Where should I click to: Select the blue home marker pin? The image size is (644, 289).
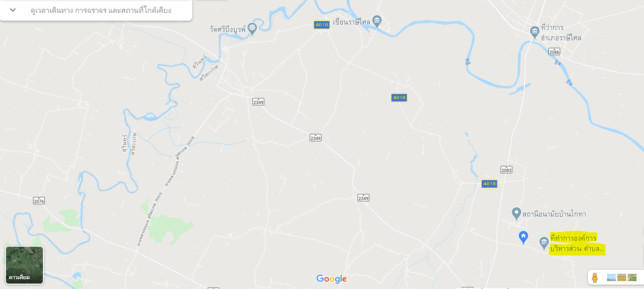tap(524, 237)
